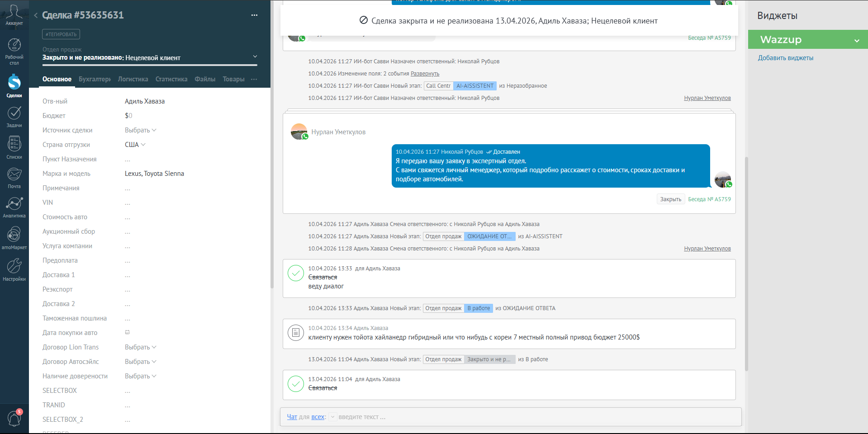Image resolution: width=868 pixels, height=434 pixels.
Task: Click the completed task checkmark at 10.04.2026 13:33
Action: [x=296, y=273]
